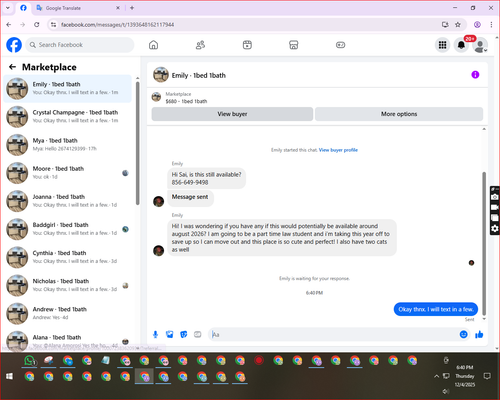
Task: Open Mya - 1bed 1bath chat
Action: tap(68, 145)
